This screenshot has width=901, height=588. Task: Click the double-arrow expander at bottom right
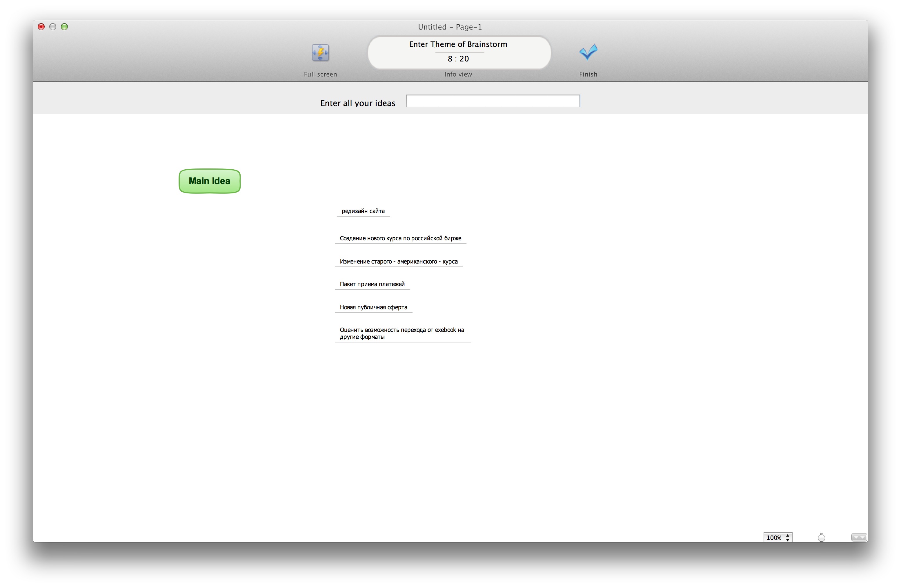tap(859, 537)
